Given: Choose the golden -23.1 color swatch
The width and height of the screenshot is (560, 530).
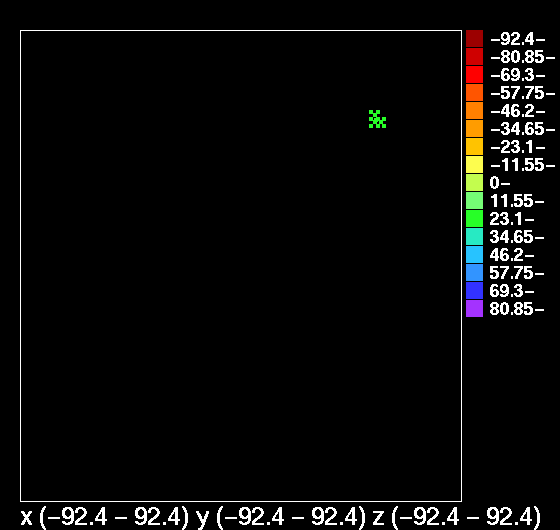Looking at the screenshot, I should click(x=474, y=146).
